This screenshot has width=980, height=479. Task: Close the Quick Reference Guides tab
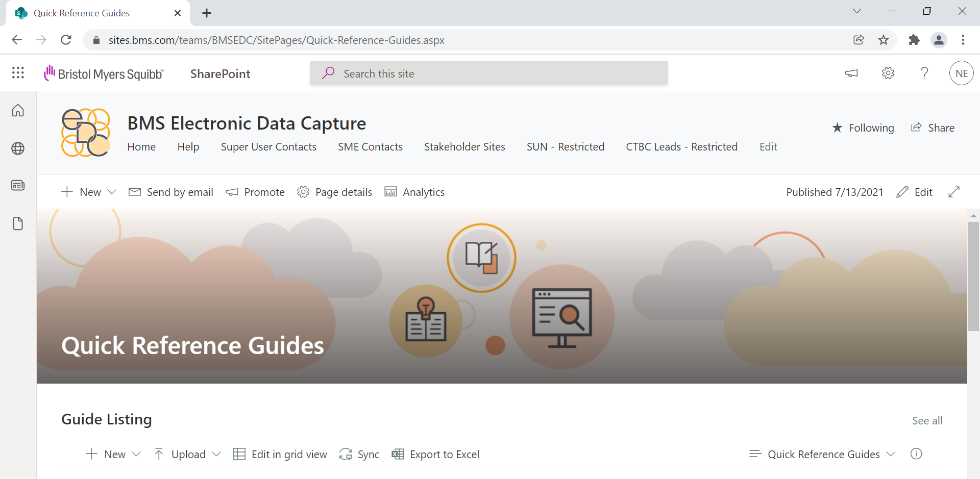tap(178, 13)
